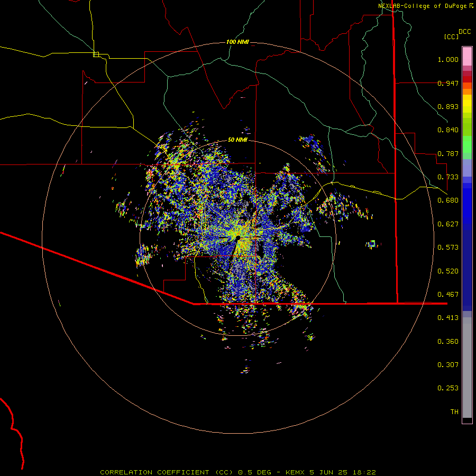Pick the red color bar segment
The image size is (476, 476).
467,79
